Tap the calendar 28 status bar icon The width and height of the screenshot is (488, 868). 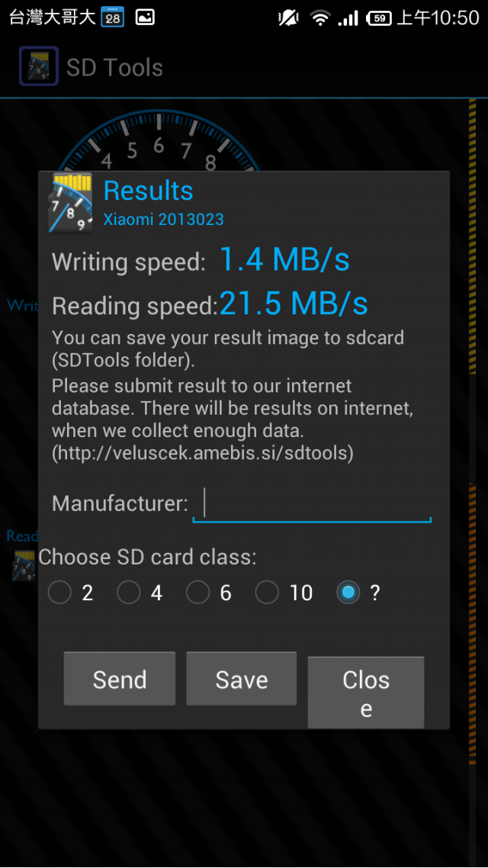tap(112, 17)
